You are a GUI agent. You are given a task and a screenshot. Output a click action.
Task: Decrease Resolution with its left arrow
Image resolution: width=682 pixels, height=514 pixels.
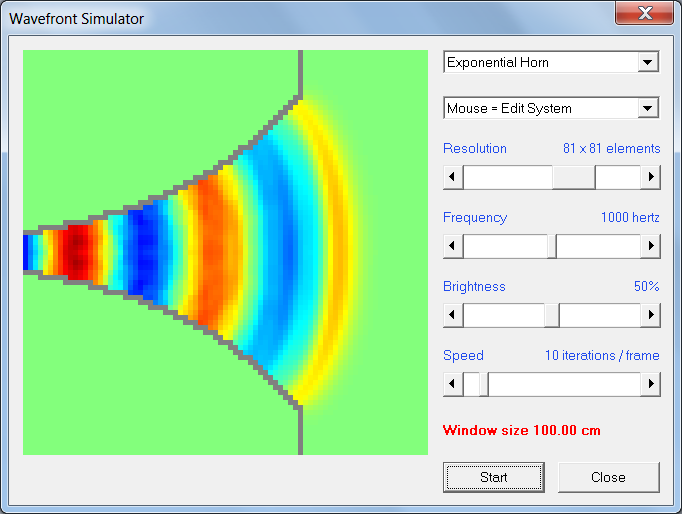453,177
